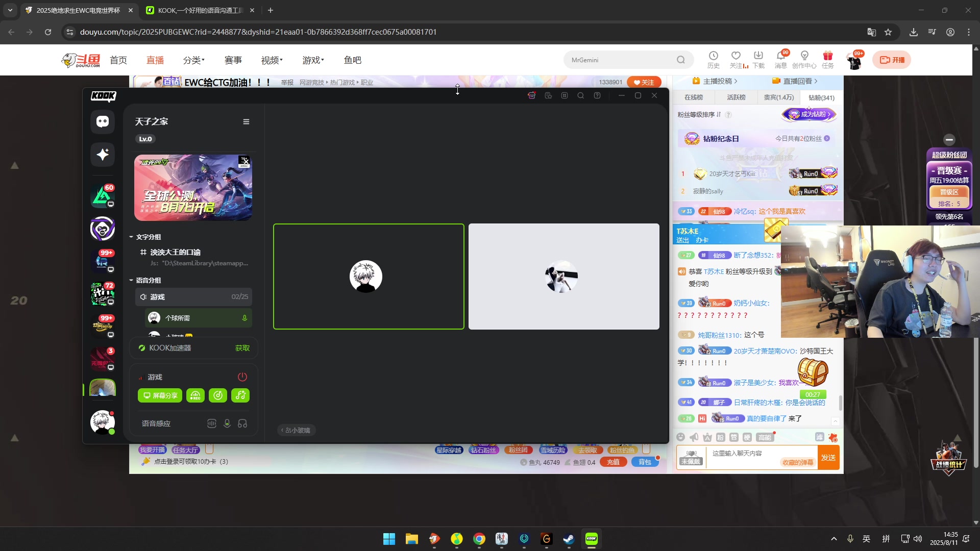Screen dimensions: 980x551
Task: Click the KOOK store icon in title bar
Action: (x=532, y=95)
